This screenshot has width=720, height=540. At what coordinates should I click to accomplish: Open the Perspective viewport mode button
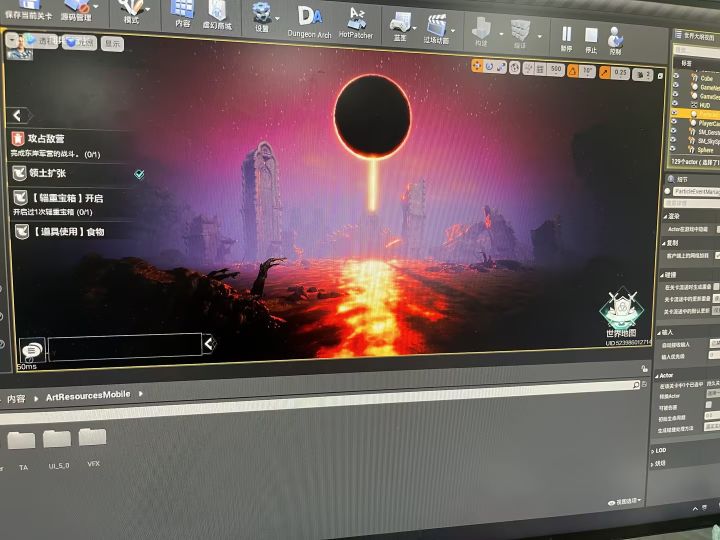(x=42, y=41)
